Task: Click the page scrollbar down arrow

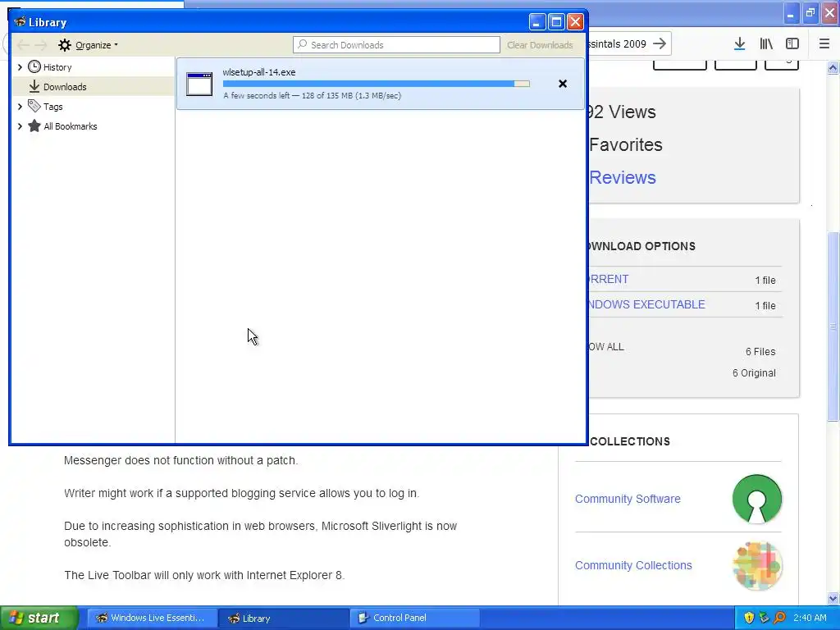Action: click(x=833, y=598)
